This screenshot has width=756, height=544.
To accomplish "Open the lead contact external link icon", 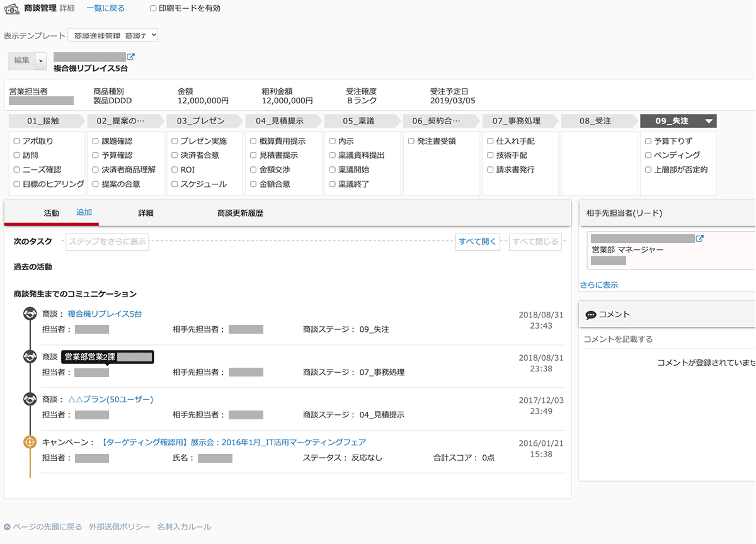I will (699, 239).
